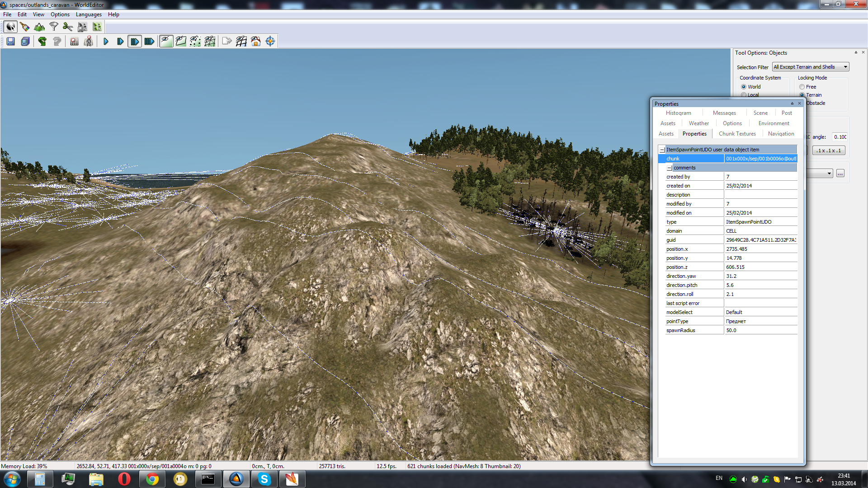Click the home view icon

pyautogui.click(x=256, y=42)
